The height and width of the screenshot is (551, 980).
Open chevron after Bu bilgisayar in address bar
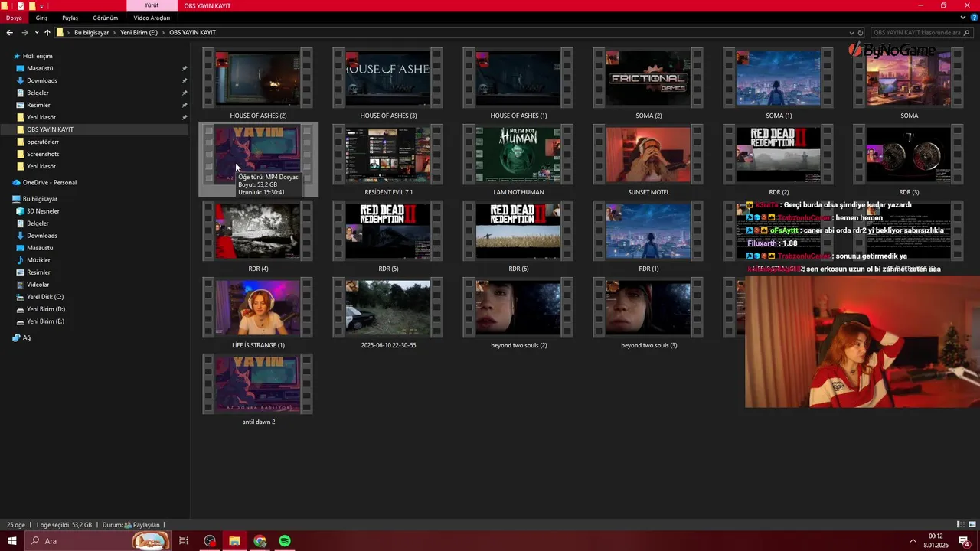point(115,33)
